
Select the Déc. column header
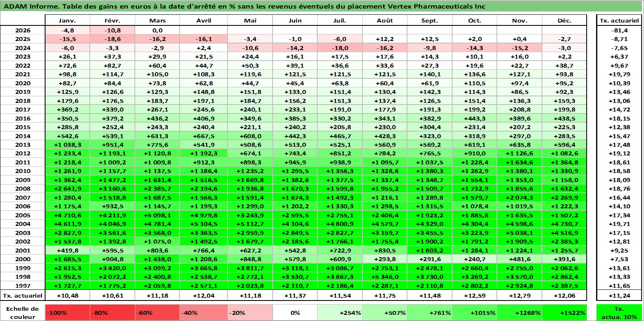coord(564,20)
